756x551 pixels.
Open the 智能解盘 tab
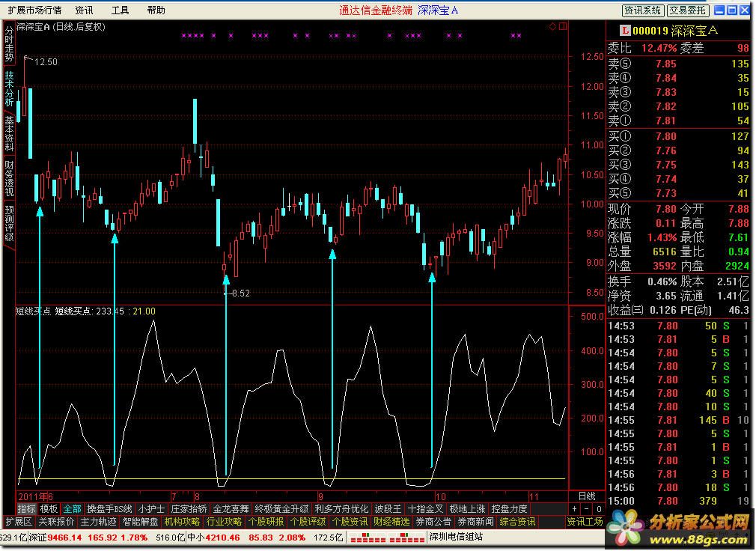pyautogui.click(x=140, y=522)
